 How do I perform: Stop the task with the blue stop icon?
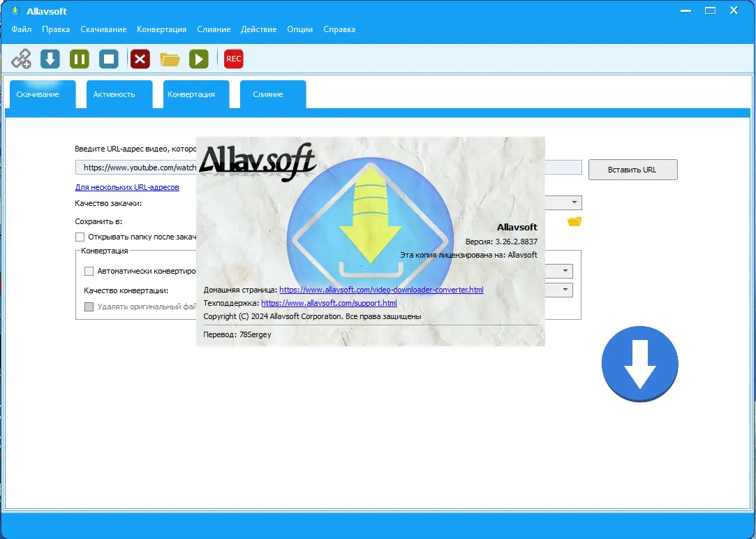(x=109, y=59)
